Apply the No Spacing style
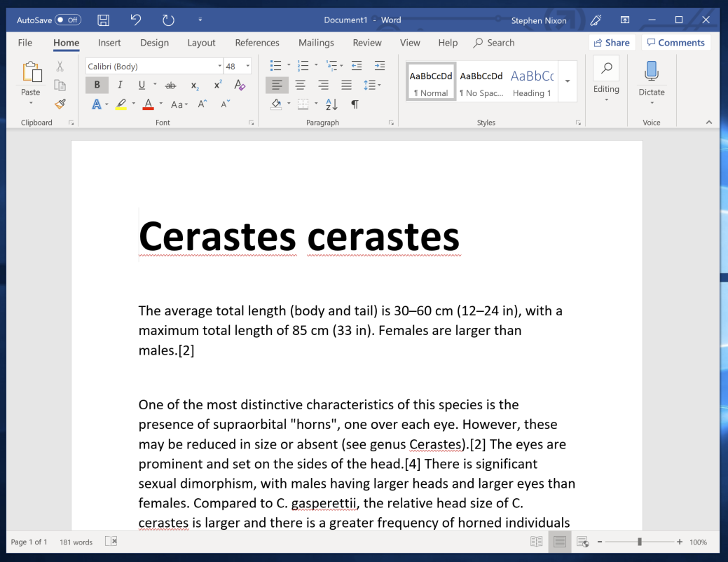 (x=481, y=82)
